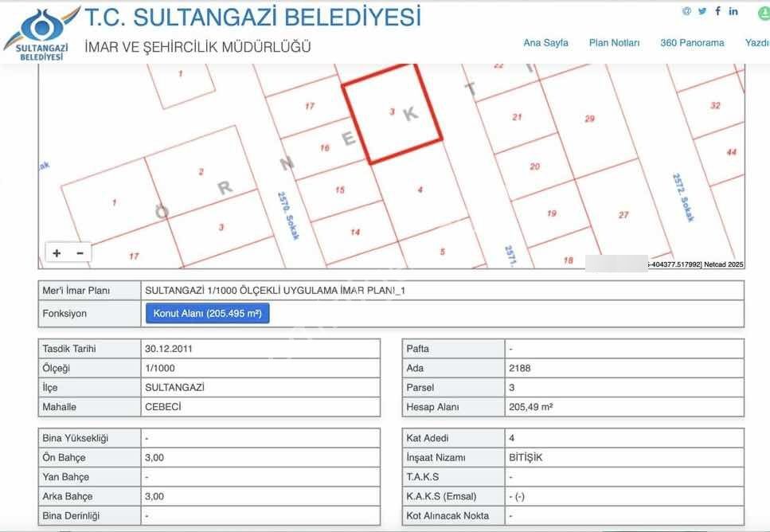The width and height of the screenshot is (770, 532).
Task: Select parcel 21 on the map
Action: pyautogui.click(x=517, y=117)
